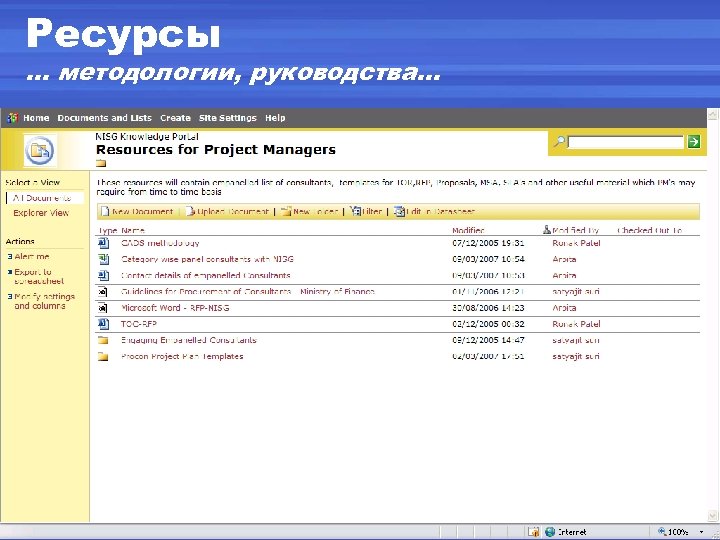Open the CADS methodology document
Screen dimensions: 720x540
point(160,243)
